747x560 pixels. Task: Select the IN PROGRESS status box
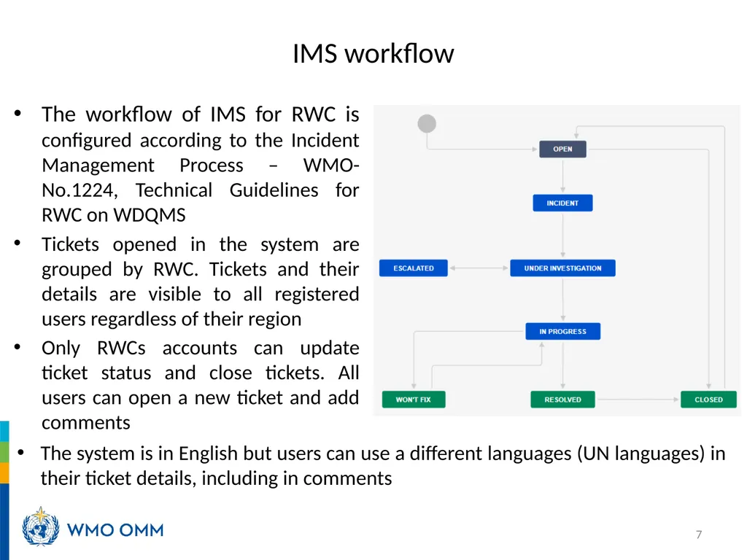(x=562, y=332)
